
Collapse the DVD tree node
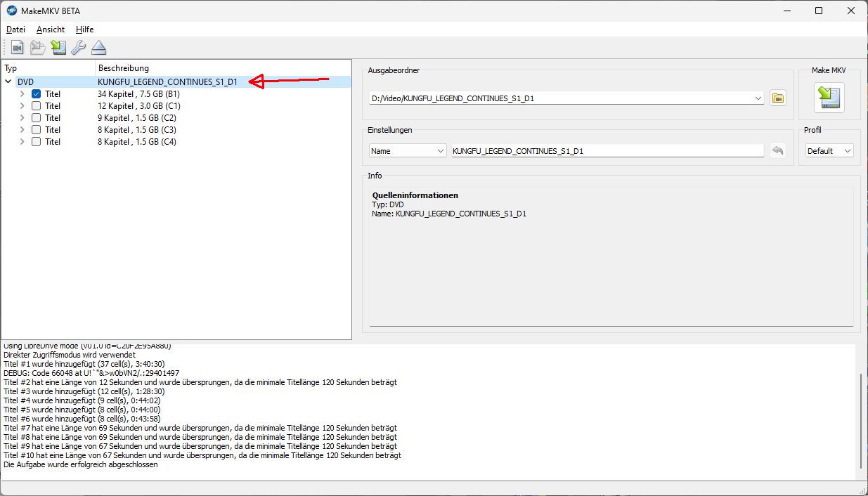pyautogui.click(x=8, y=82)
